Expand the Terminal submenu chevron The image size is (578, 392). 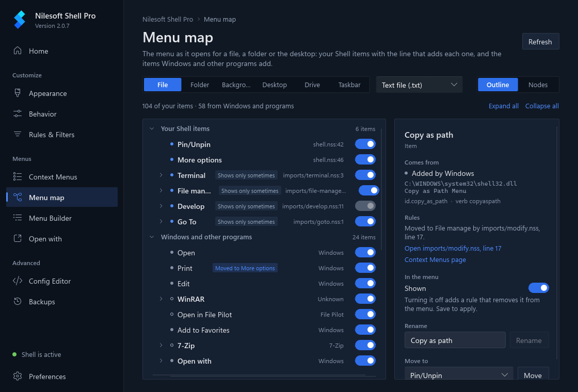(161, 175)
